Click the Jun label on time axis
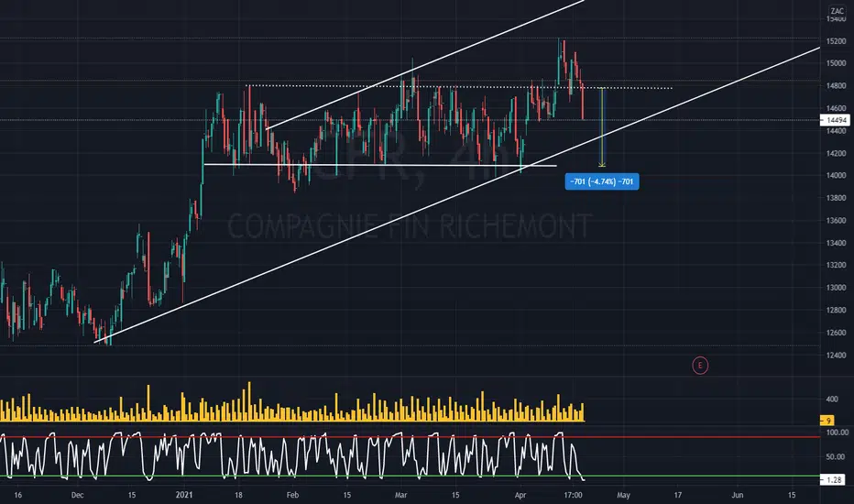The height and width of the screenshot is (504, 854). click(x=737, y=495)
